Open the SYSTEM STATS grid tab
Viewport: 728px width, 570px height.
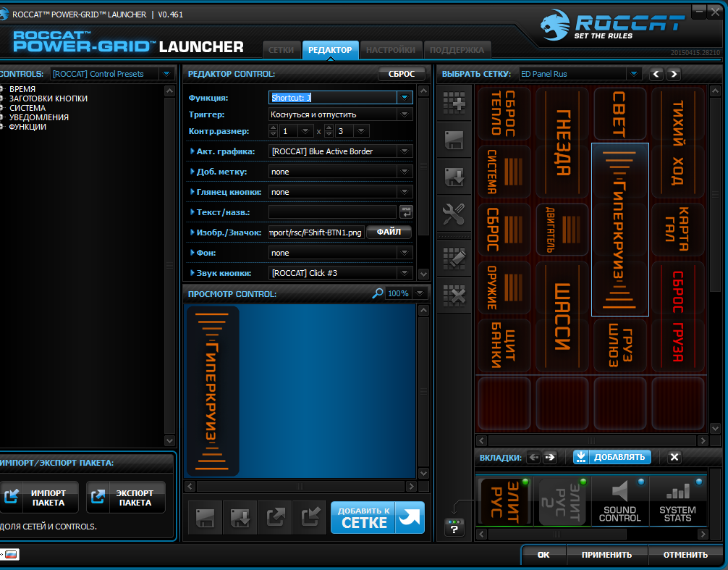pos(678,501)
